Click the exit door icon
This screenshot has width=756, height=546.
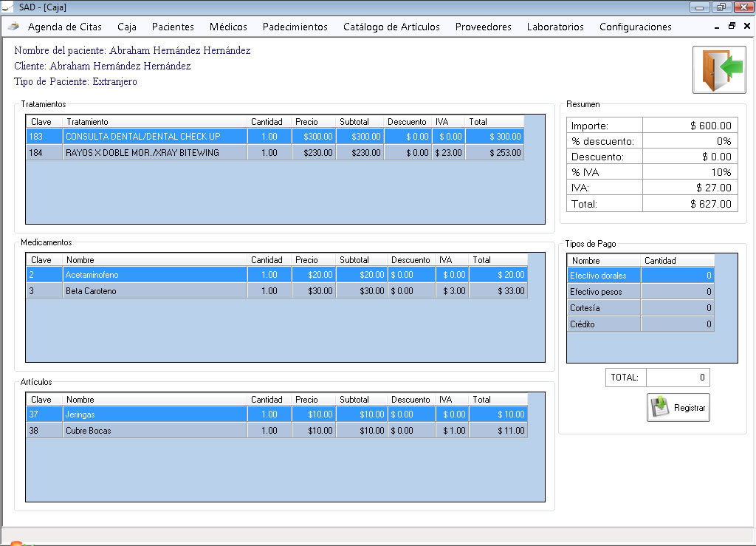[x=719, y=70]
